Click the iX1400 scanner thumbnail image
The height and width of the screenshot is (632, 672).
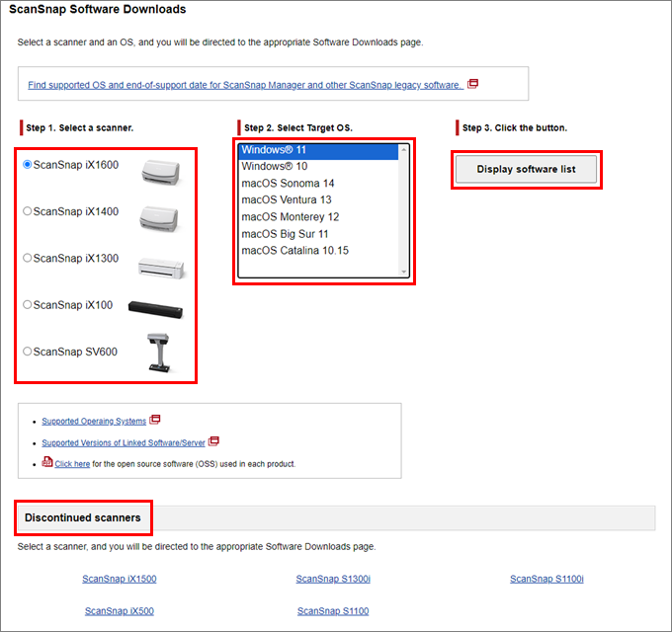pos(159,219)
